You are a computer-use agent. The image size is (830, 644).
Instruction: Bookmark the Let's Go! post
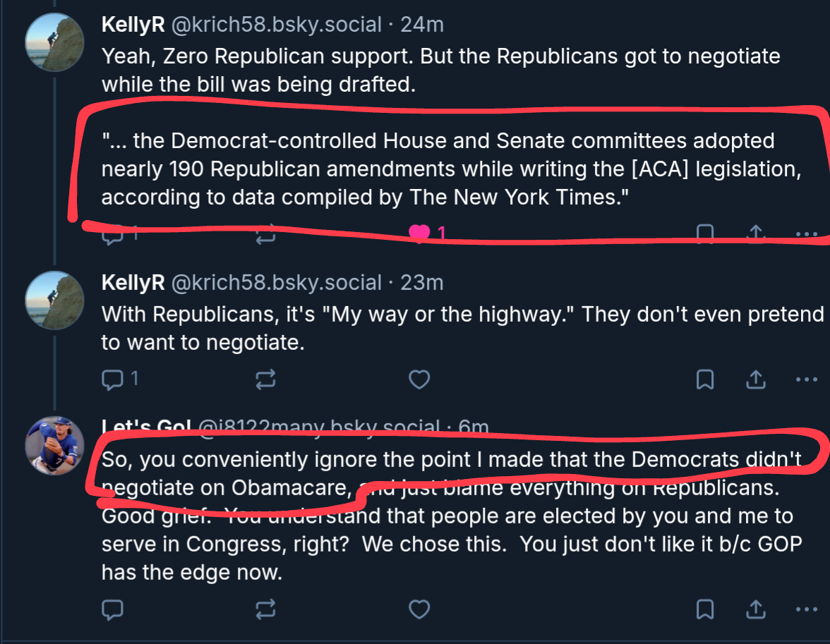(704, 609)
